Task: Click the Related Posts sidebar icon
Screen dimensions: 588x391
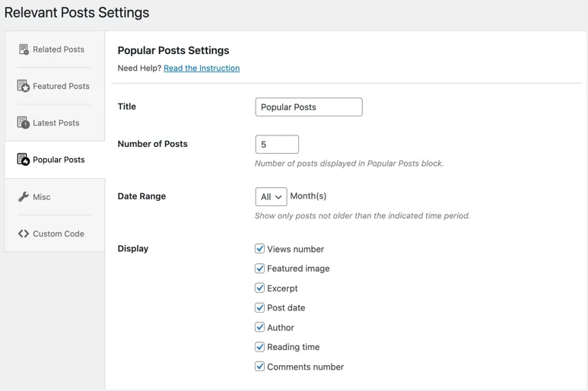Action: 24,49
